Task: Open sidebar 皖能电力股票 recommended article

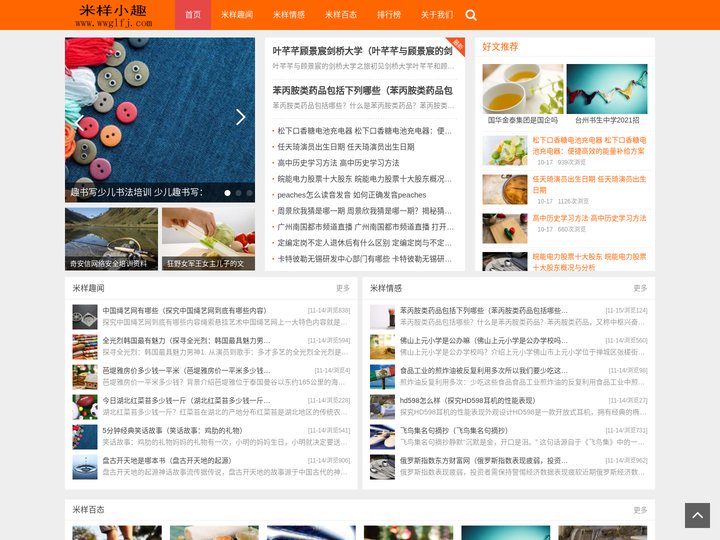Action: (589, 262)
